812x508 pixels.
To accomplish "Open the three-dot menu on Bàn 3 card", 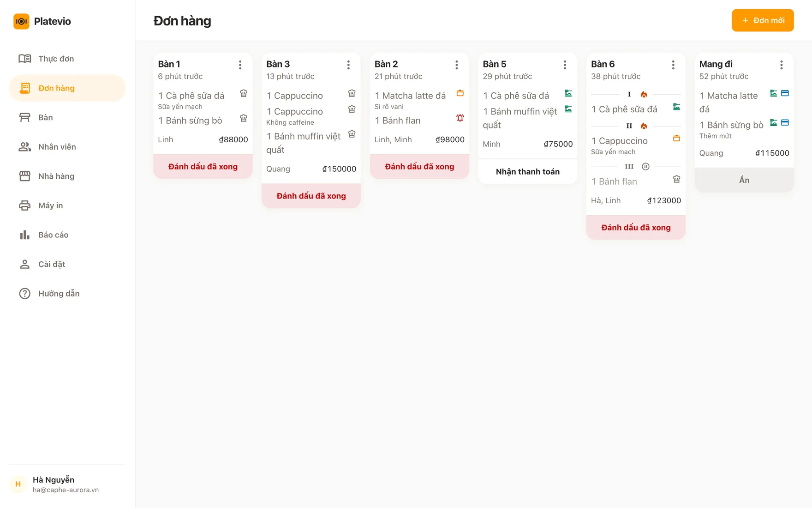I will [348, 65].
